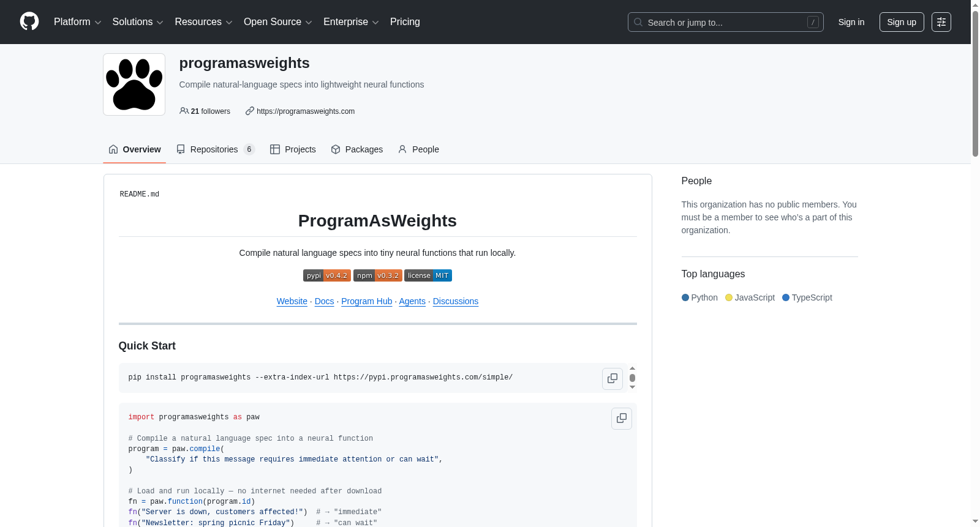
Task: Click the Sign up button
Action: point(902,22)
